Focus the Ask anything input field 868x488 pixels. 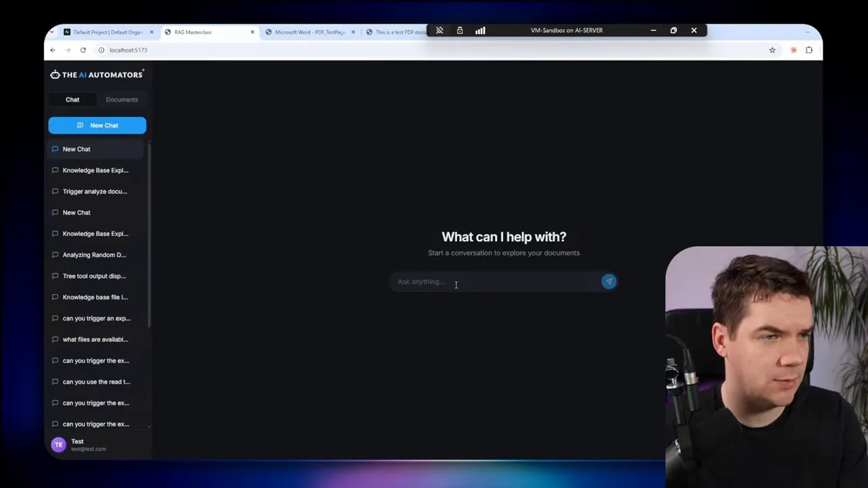[475, 281]
